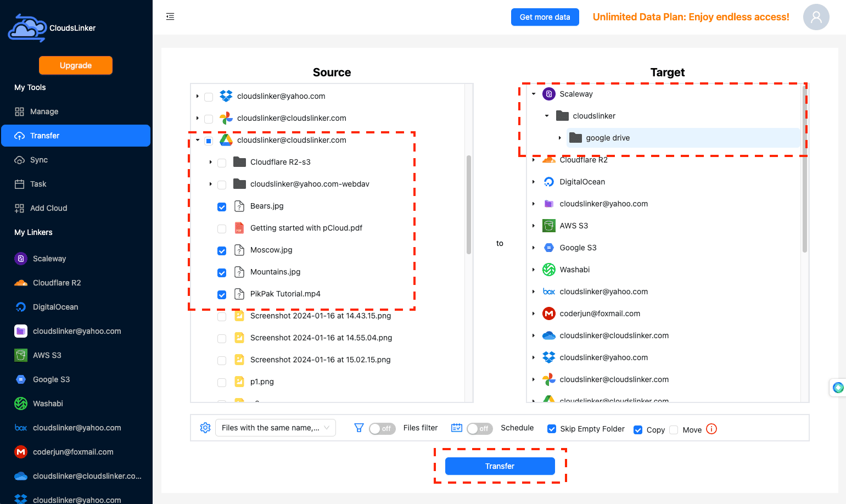Expand cloudslinker@yahoo.com-webdav folder
This screenshot has height=504, width=846.
pyautogui.click(x=211, y=184)
